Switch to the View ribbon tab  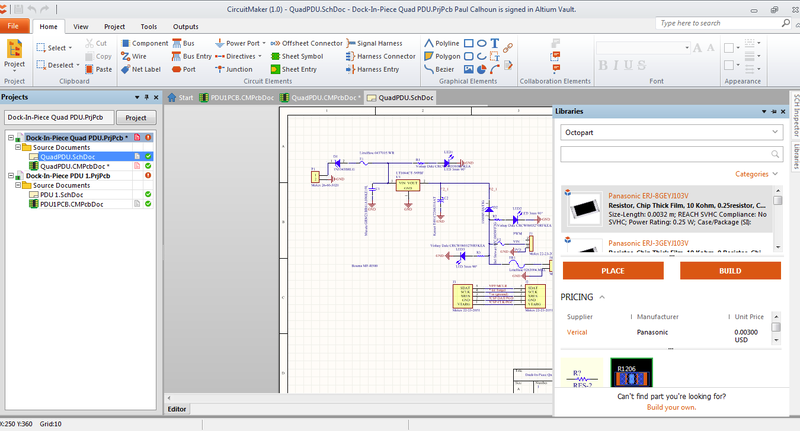click(80, 26)
